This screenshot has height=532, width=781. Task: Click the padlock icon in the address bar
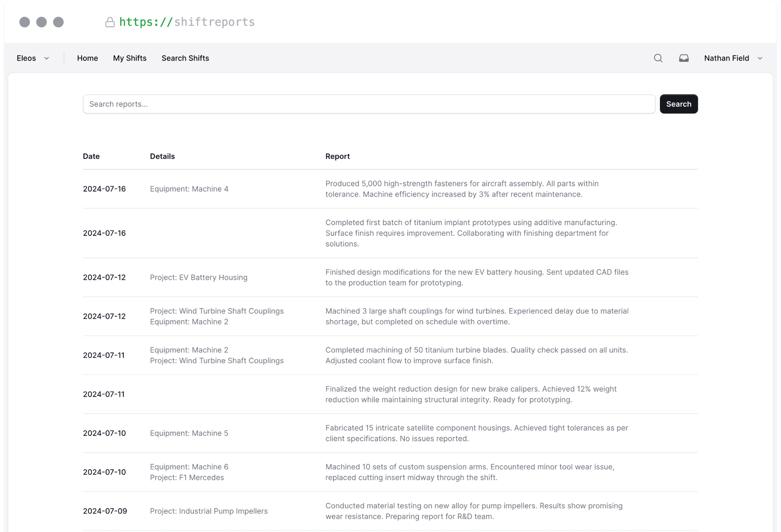click(x=110, y=22)
